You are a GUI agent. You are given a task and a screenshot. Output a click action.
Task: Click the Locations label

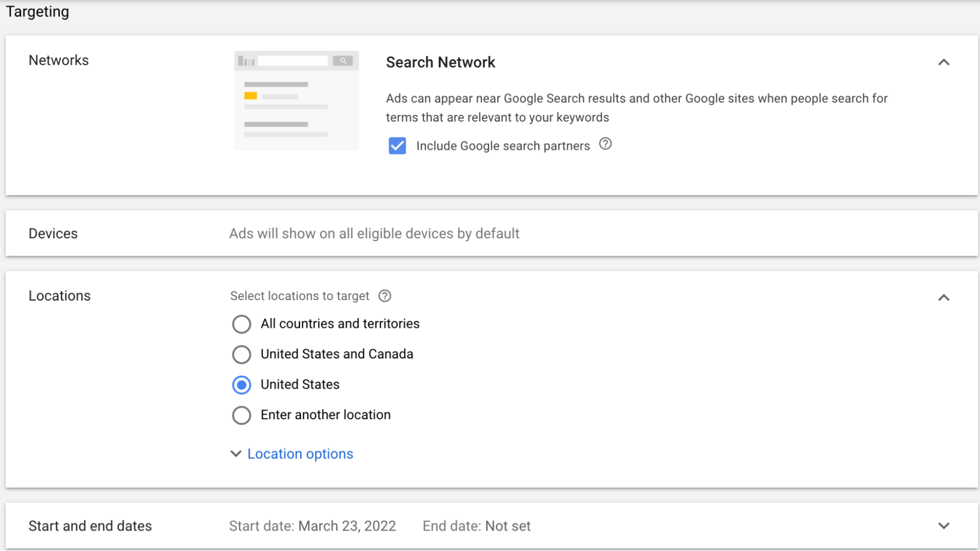[x=59, y=296]
